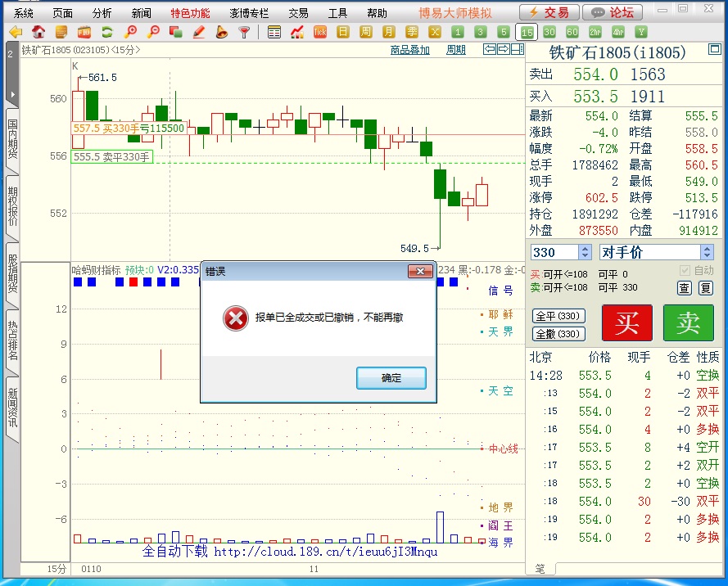Click the 全撤 (330) cancel-all button
The image size is (728, 586).
coord(558,333)
